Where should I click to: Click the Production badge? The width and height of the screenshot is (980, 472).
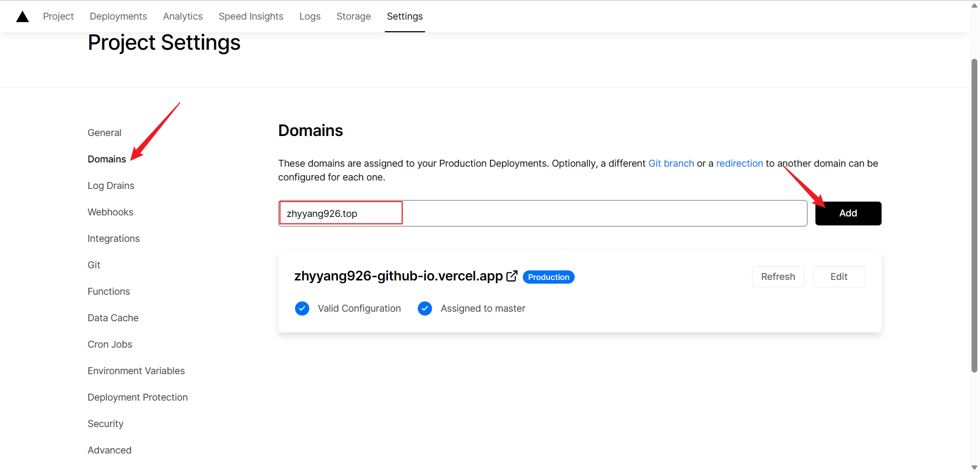[549, 277]
